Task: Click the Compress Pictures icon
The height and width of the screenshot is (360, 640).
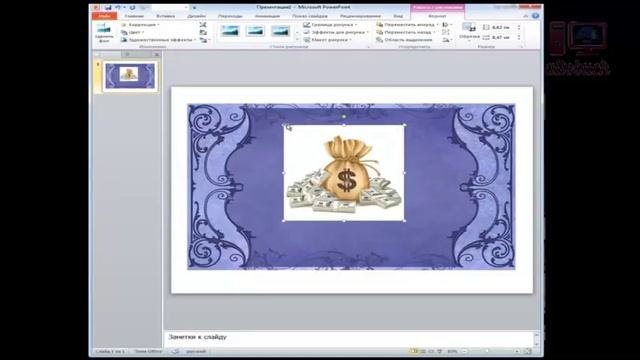Action: click(203, 25)
